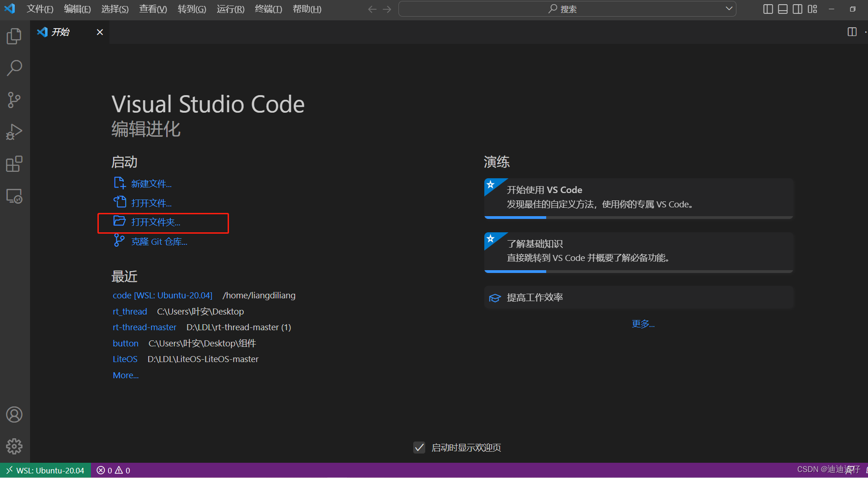Click the 搜索 command center box
This screenshot has width=868, height=478.
pos(567,9)
